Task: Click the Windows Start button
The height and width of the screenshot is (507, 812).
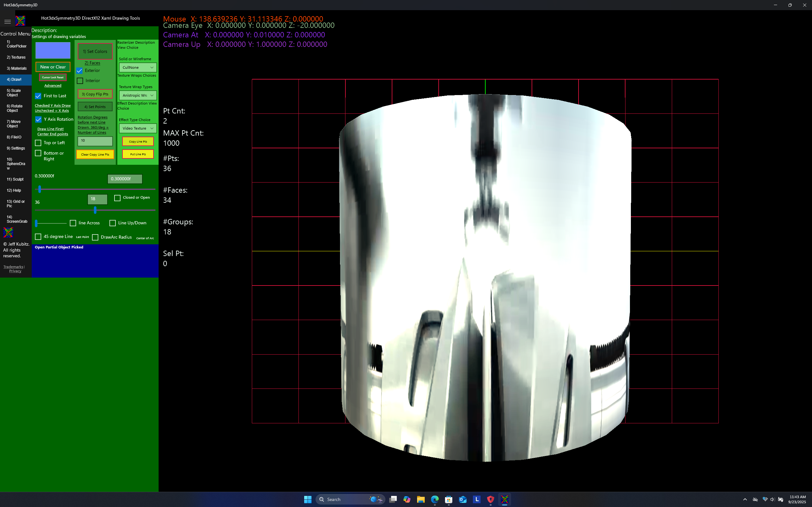Action: tap(308, 499)
